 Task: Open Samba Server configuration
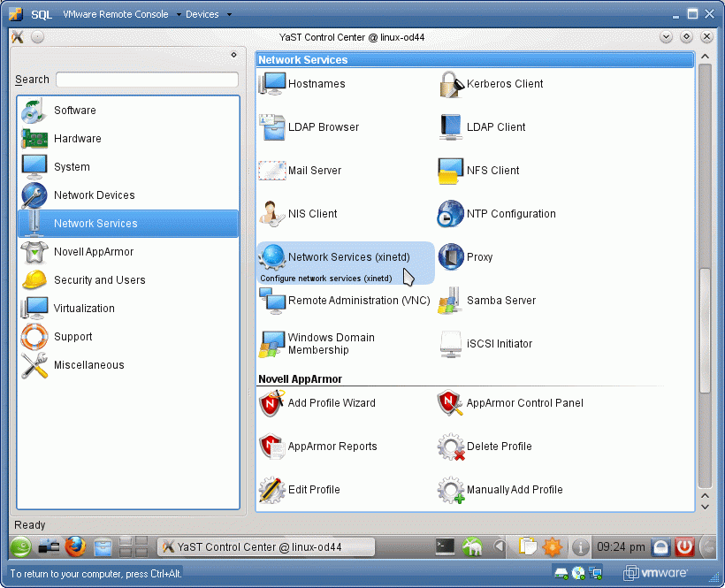tap(487, 301)
